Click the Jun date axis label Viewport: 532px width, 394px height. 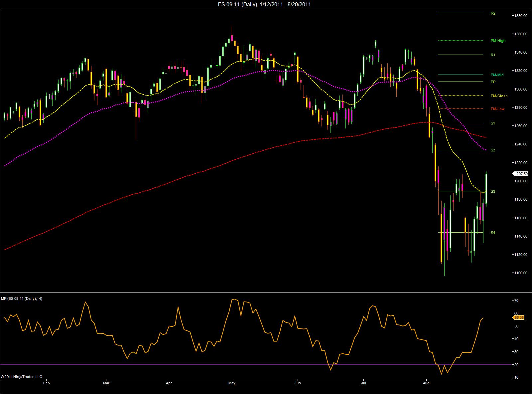click(298, 383)
